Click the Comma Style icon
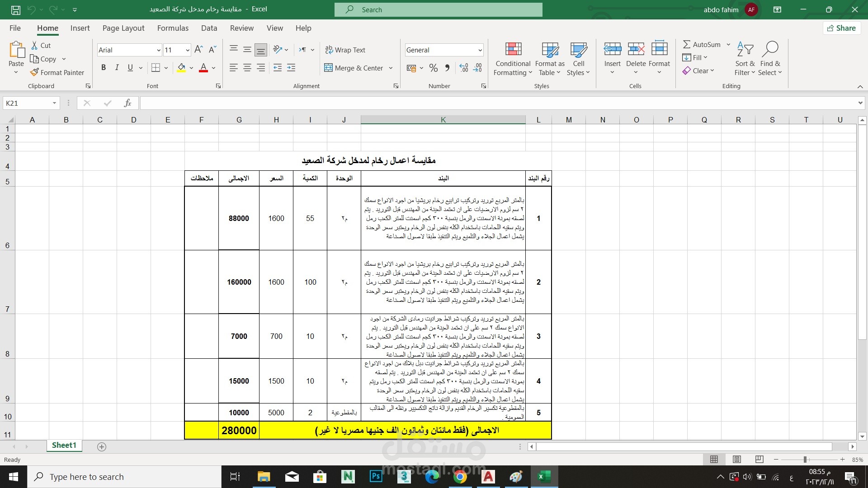 coord(447,68)
